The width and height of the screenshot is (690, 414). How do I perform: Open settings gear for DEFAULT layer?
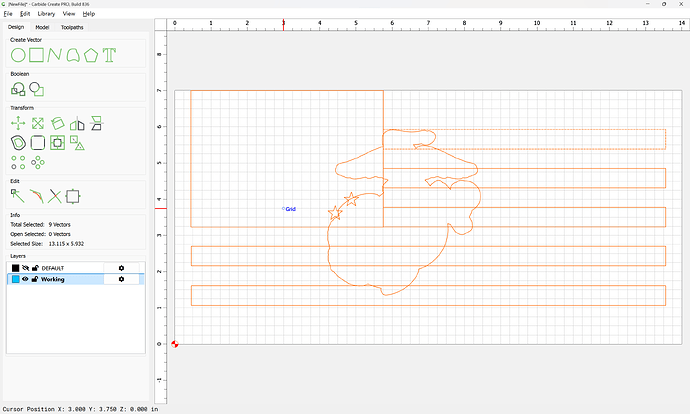point(122,268)
